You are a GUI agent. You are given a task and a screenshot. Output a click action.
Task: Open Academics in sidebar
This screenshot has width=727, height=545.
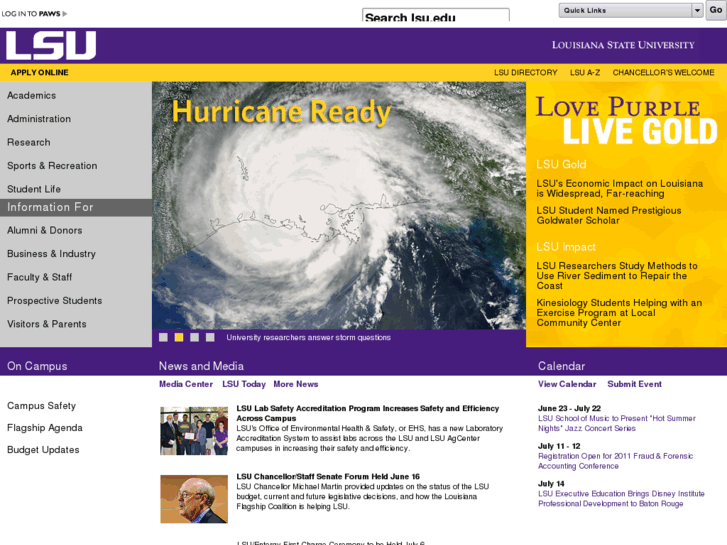point(32,96)
